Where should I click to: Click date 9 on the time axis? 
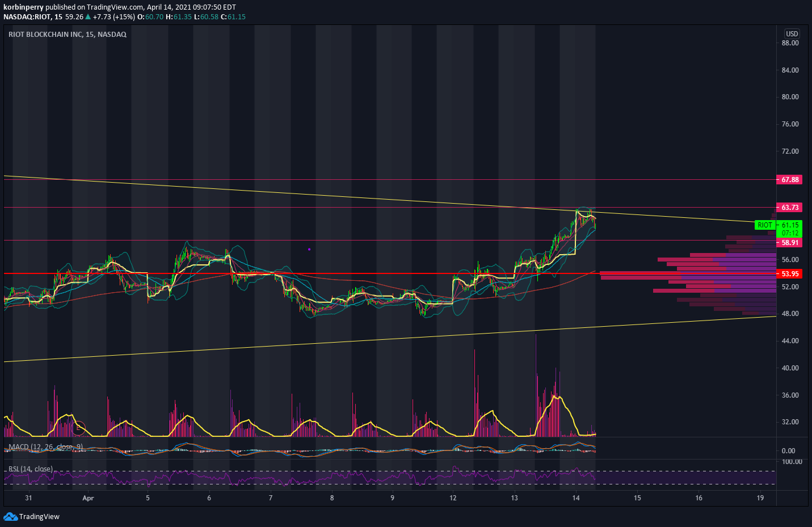tap(392, 498)
